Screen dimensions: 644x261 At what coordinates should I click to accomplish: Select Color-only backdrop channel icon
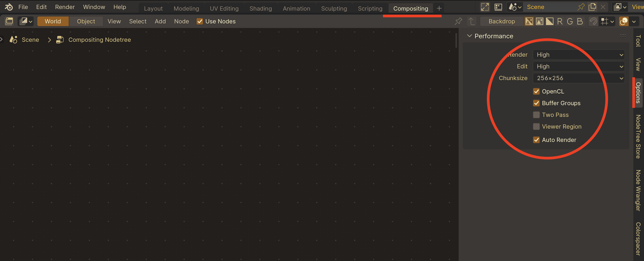539,21
